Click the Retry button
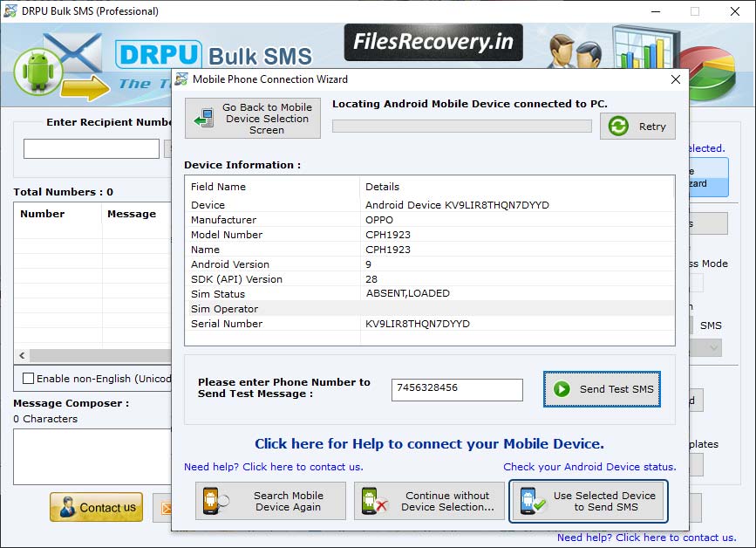Image resolution: width=756 pixels, height=548 pixels. point(637,127)
